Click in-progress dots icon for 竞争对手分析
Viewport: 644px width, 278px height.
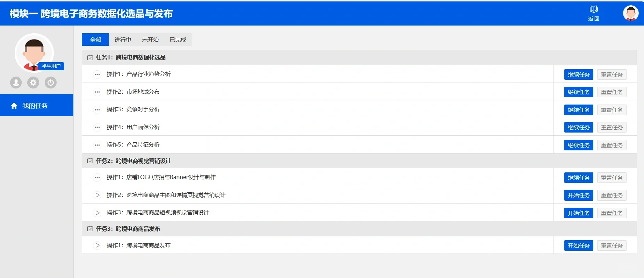97,109
